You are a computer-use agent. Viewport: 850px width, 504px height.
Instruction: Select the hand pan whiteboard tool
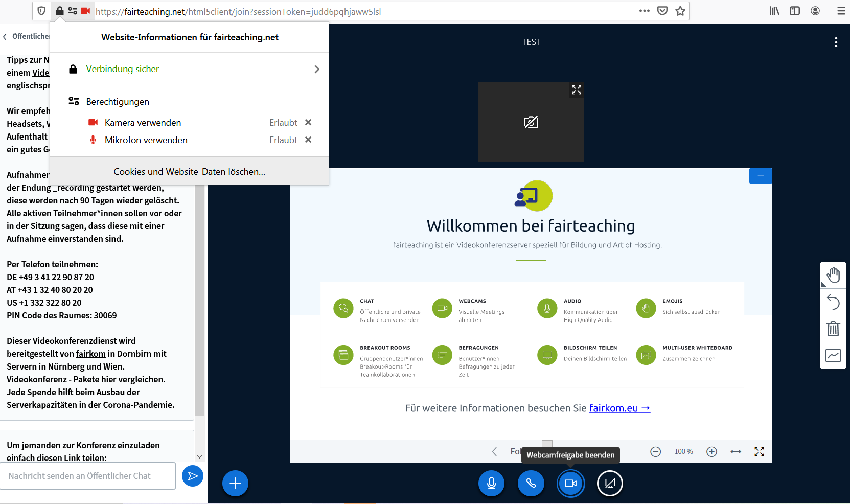point(833,275)
